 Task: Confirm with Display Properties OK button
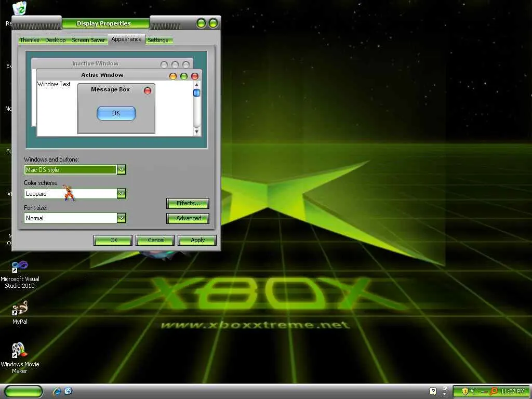point(113,240)
